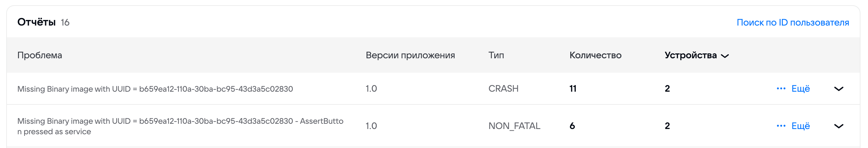Viewport: 868px width, 148px height.
Task: Expand the CRASH report row chevron
Action: [x=838, y=89]
